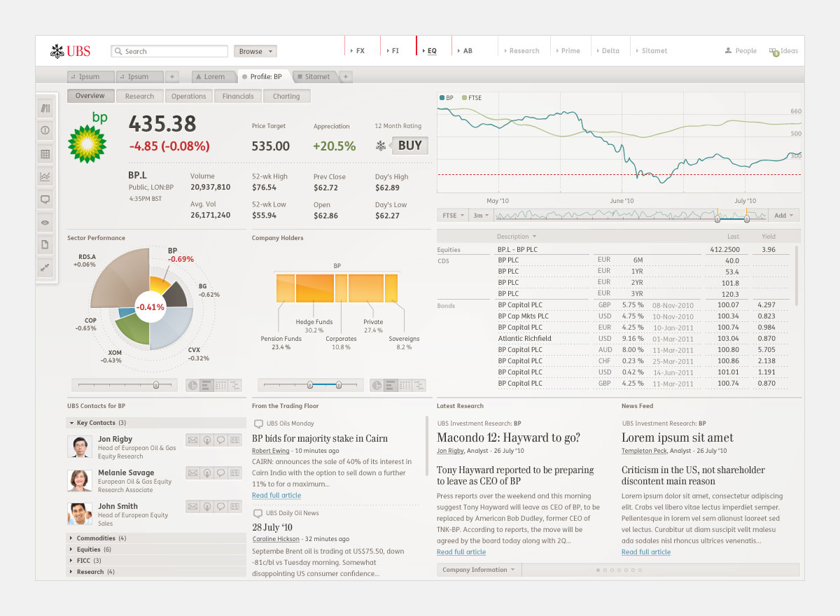
Task: Start chat with Melanie Savage
Action: click(x=220, y=473)
